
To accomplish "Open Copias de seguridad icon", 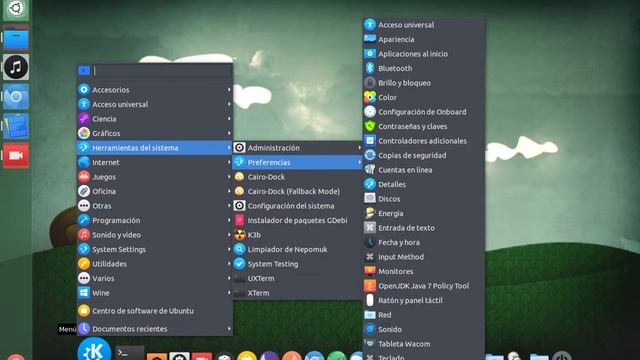I will 370,155.
